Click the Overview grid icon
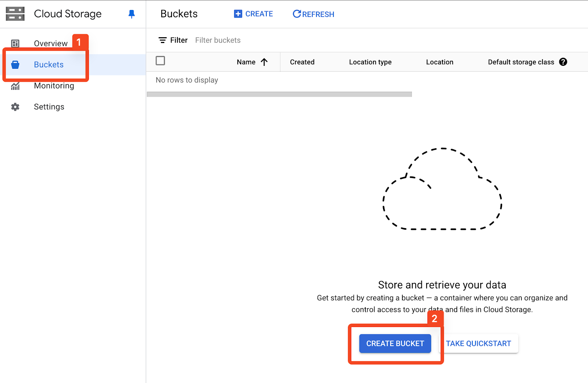The image size is (588, 383). click(x=15, y=43)
